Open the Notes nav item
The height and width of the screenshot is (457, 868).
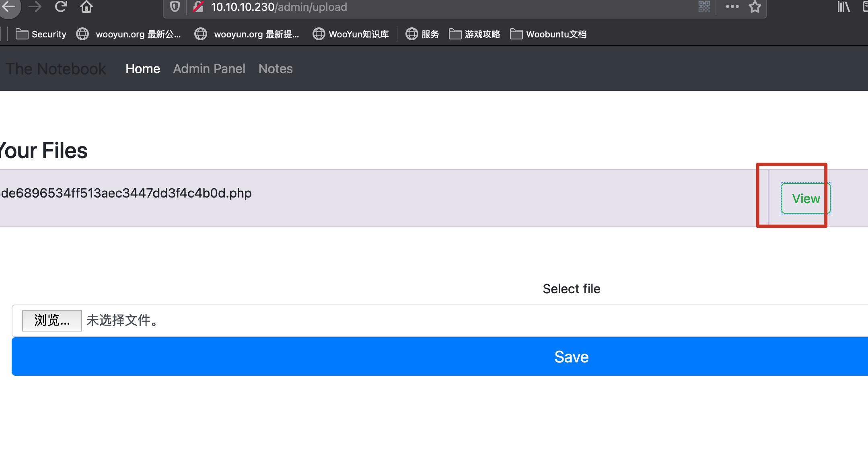click(276, 69)
